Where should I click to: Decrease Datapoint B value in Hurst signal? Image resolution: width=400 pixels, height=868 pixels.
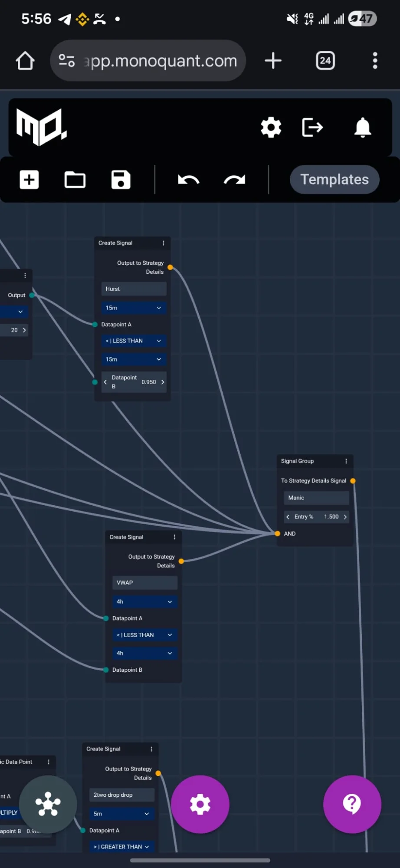point(105,382)
